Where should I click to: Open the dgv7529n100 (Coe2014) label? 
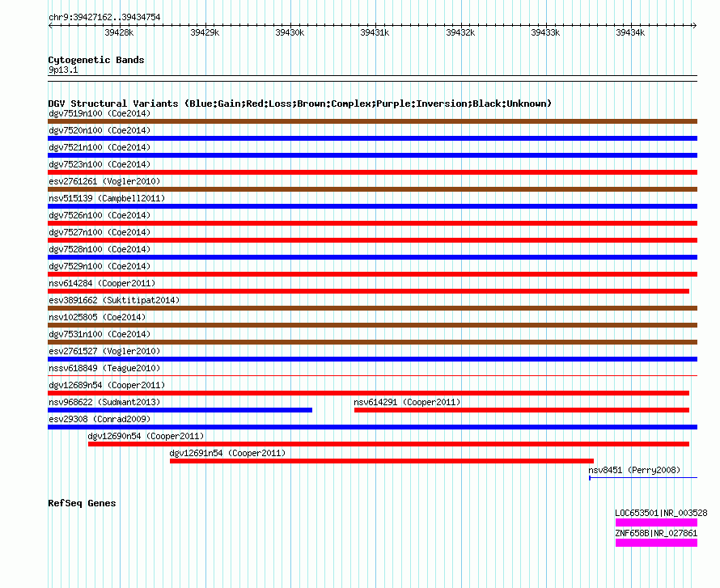100,266
